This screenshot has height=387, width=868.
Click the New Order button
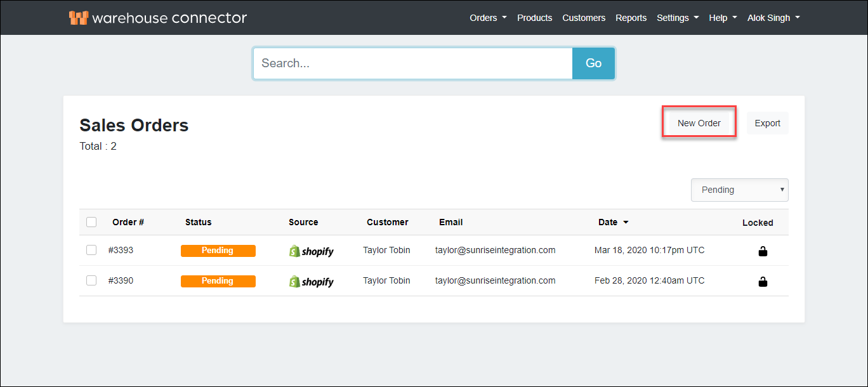[699, 123]
